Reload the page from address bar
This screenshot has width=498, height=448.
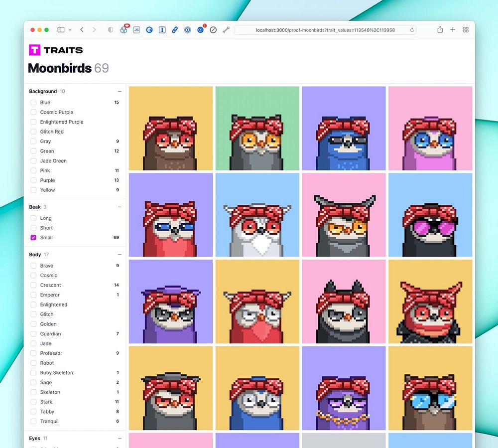(x=412, y=30)
